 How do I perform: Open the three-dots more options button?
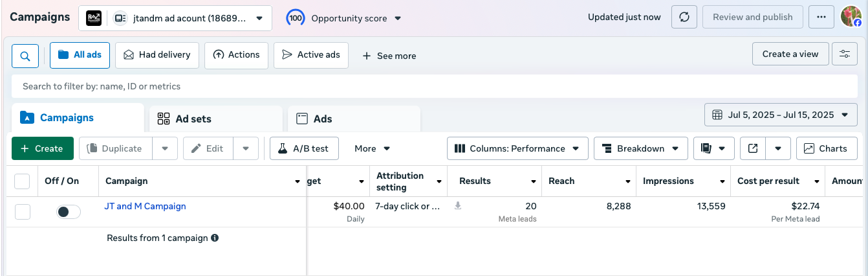pos(821,17)
